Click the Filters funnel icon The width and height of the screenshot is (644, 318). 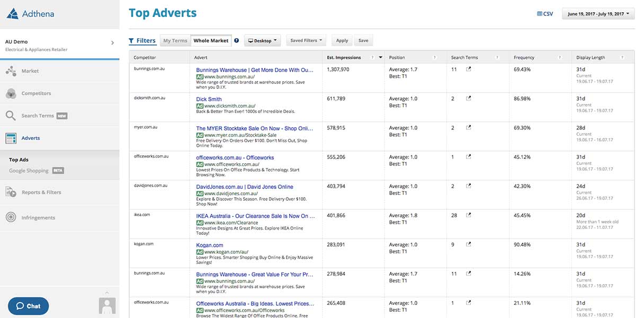[131, 41]
